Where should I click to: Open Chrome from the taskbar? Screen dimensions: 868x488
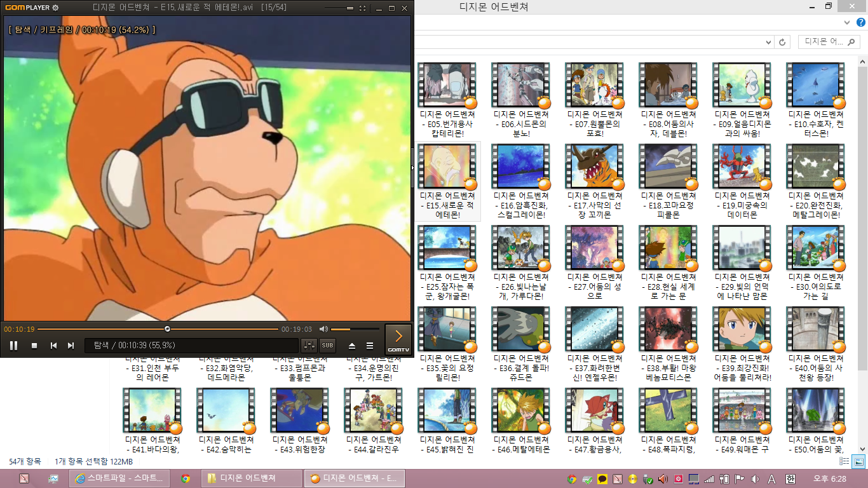point(185,478)
